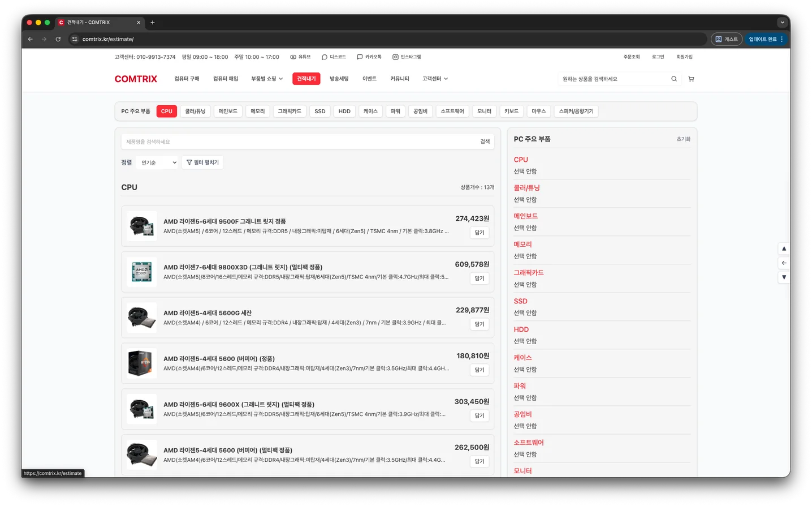Click the up triangle floating button
The height and width of the screenshot is (506, 812).
784,248
